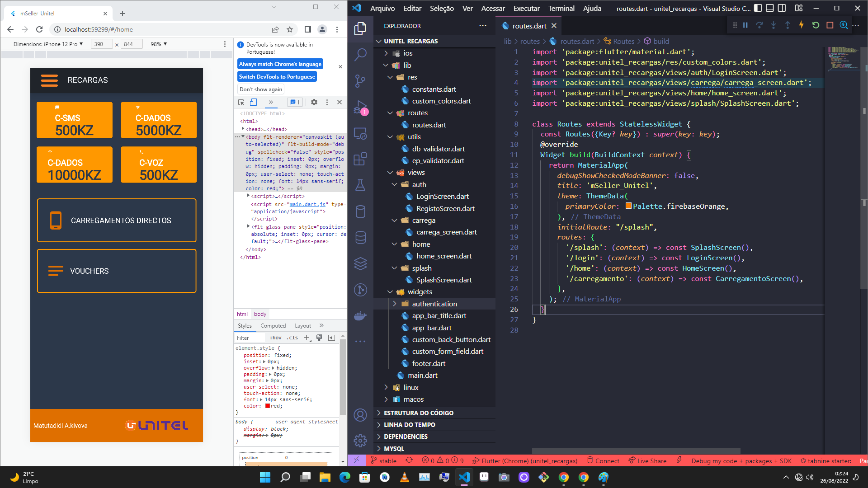
Task: Toggle the :hov pseudo-class pane in Styles
Action: [276, 338]
